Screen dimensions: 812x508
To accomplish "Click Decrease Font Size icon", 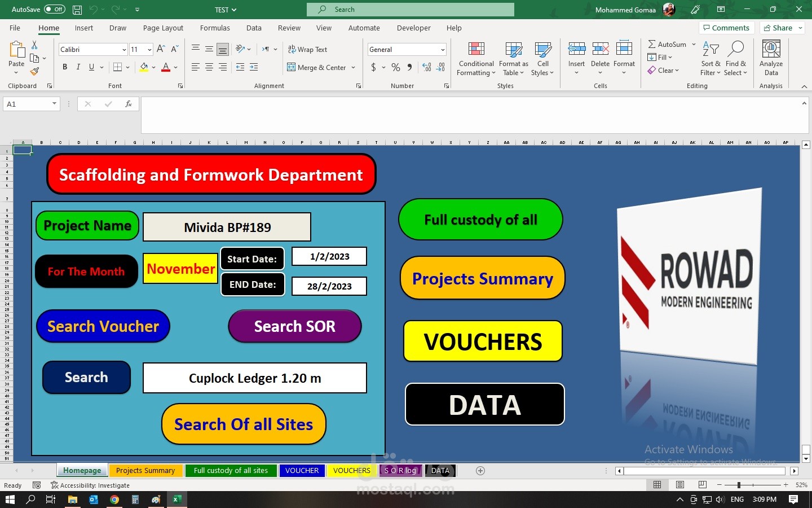I will [175, 49].
